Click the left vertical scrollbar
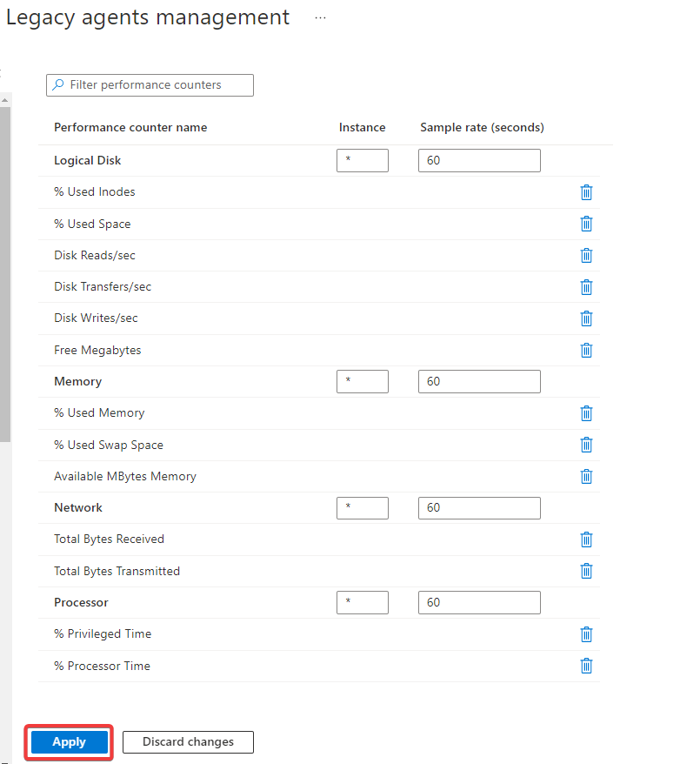The width and height of the screenshot is (700, 764). click(5, 261)
